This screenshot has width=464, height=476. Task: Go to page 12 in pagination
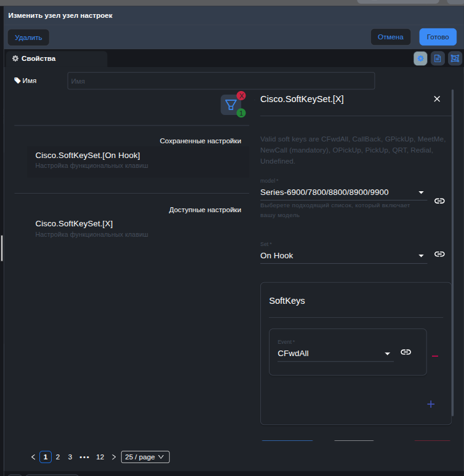(100, 457)
